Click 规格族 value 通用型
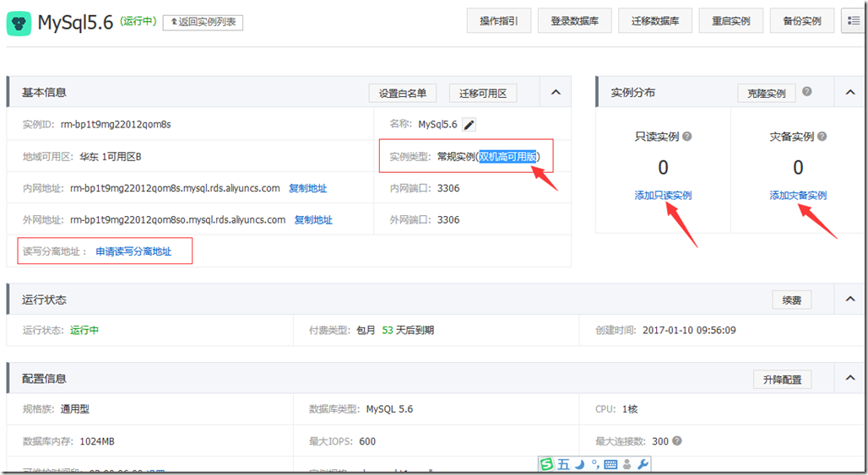 tap(75, 409)
